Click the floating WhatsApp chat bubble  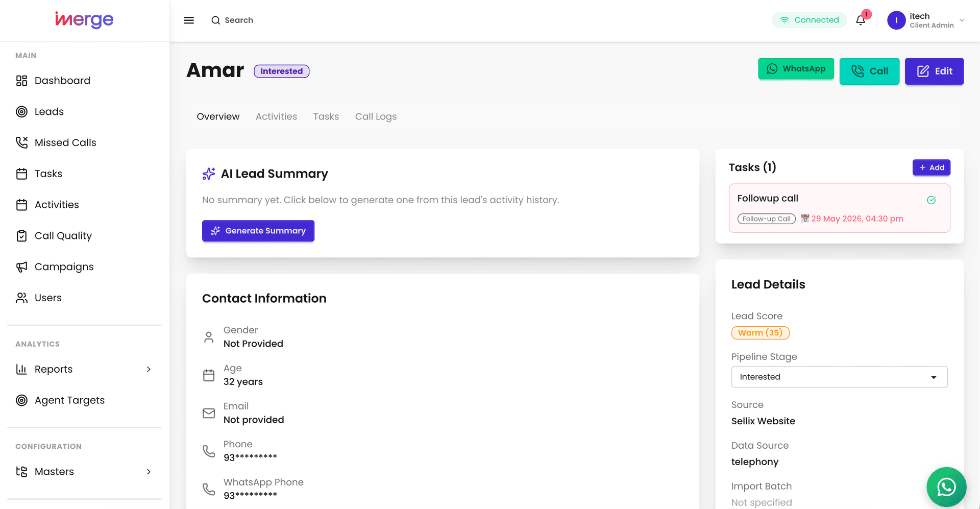pos(946,487)
